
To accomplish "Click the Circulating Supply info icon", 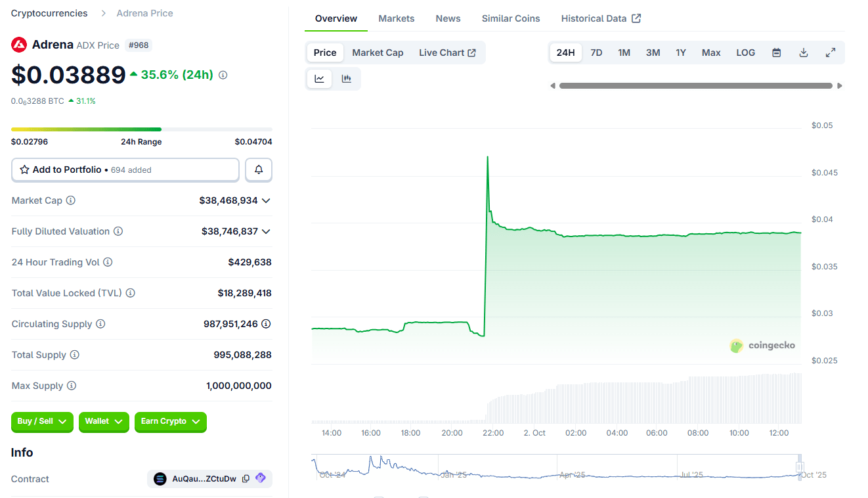I will pyautogui.click(x=98, y=324).
